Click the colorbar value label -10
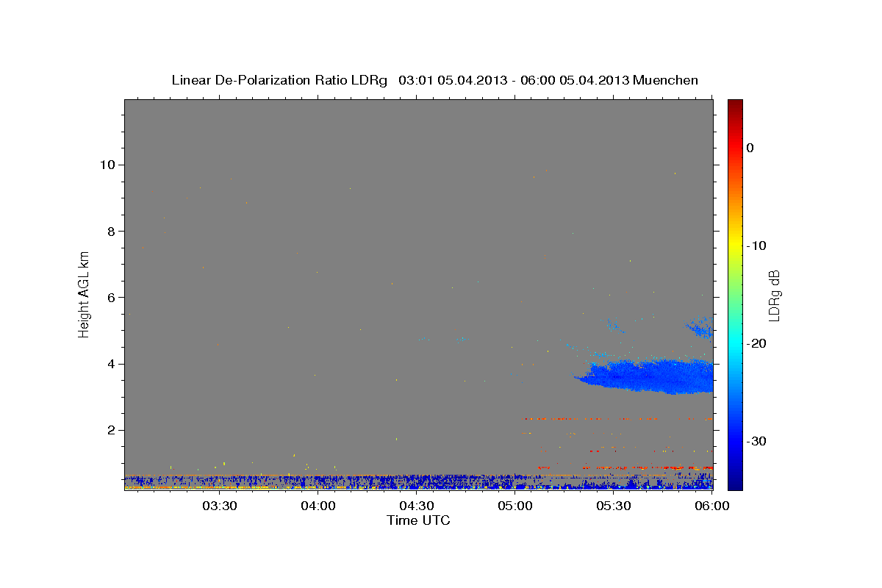 click(x=757, y=245)
